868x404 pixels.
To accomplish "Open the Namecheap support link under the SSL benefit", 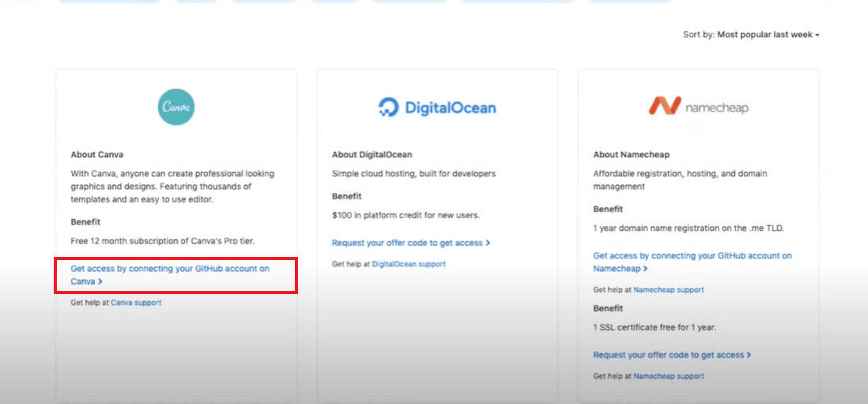I will [669, 376].
